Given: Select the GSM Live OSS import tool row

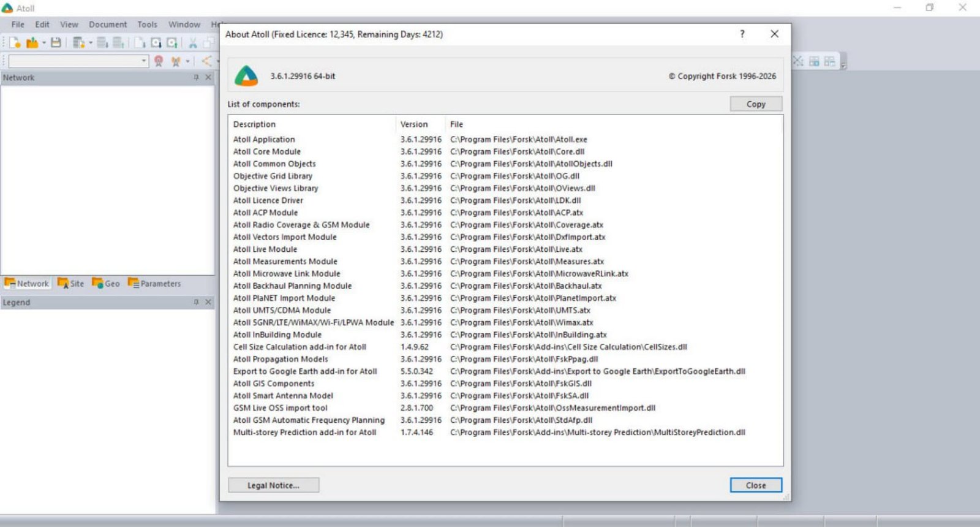Looking at the screenshot, I should click(x=505, y=408).
